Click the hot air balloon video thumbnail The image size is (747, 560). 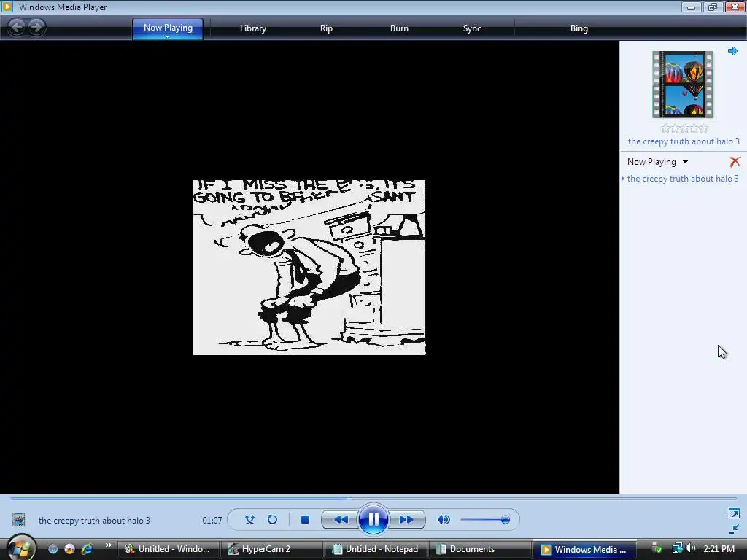pos(683,85)
